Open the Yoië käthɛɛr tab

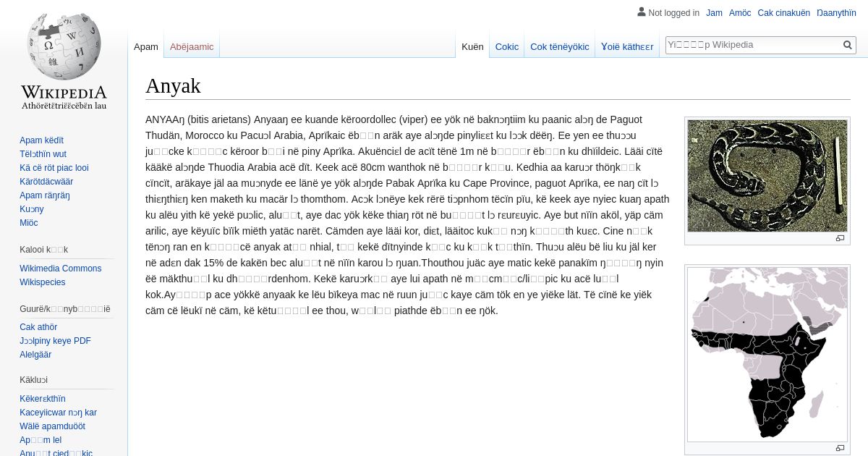627,46
